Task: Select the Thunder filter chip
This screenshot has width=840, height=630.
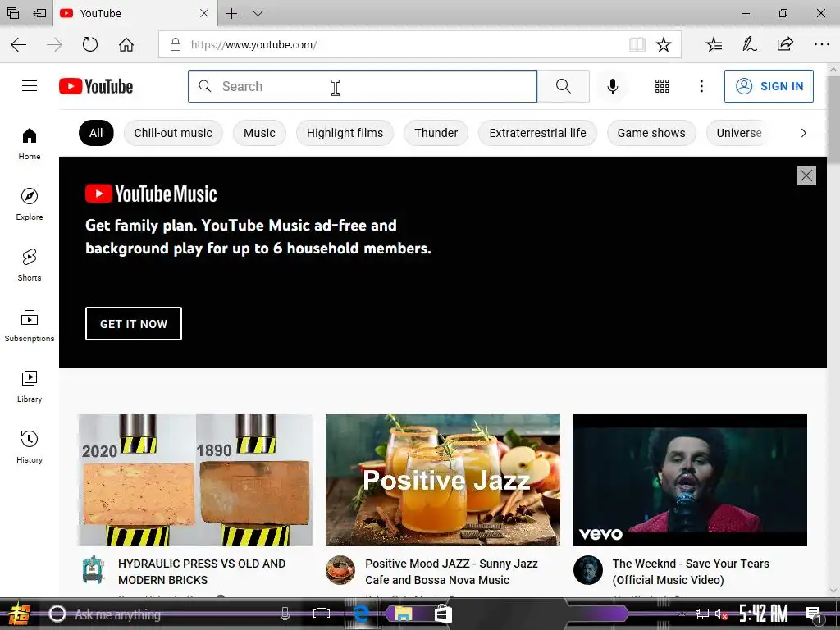Action: [436, 133]
